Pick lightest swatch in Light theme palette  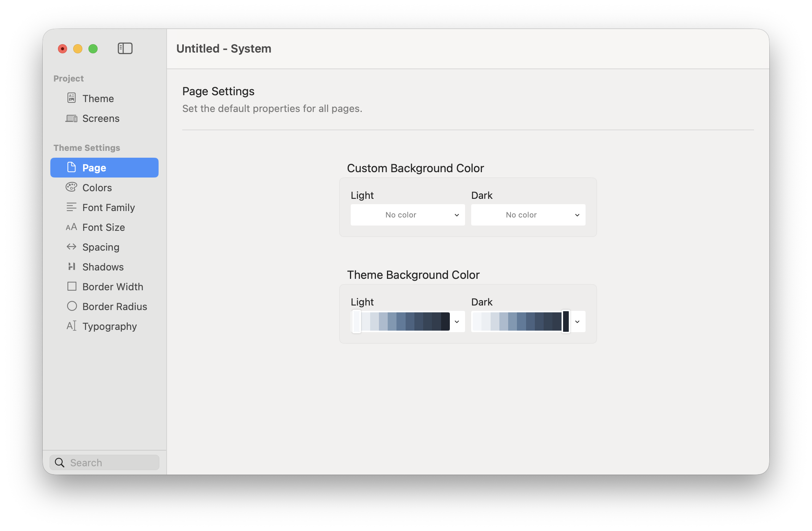tap(356, 321)
